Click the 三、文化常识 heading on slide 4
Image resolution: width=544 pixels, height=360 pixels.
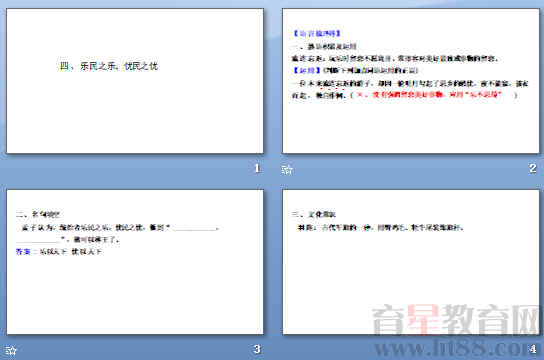click(x=314, y=214)
